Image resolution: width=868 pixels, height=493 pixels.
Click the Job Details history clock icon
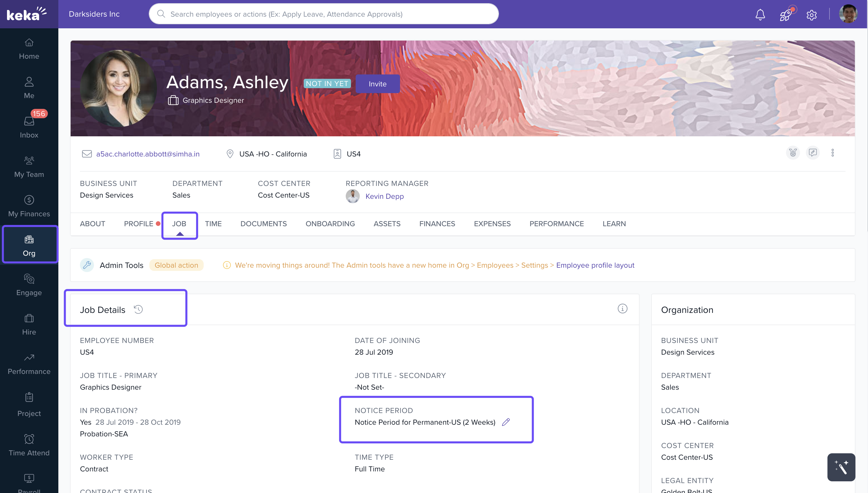coord(138,309)
